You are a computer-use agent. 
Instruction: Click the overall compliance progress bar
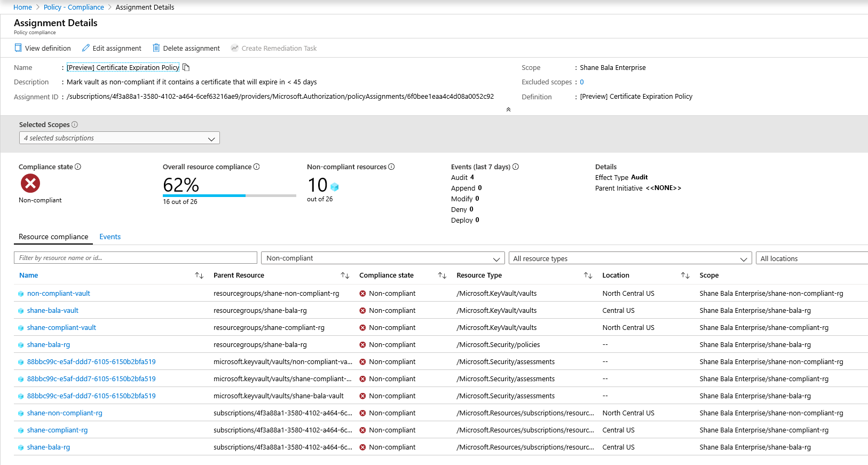(229, 195)
